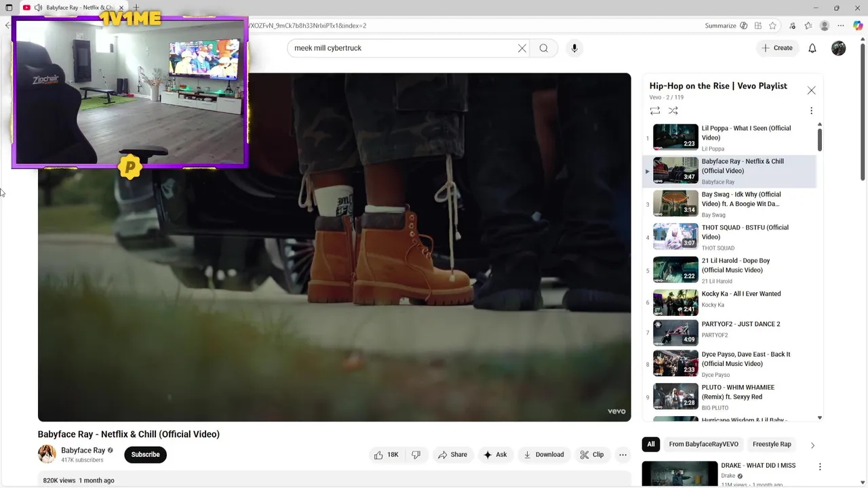Share the video

click(452, 455)
